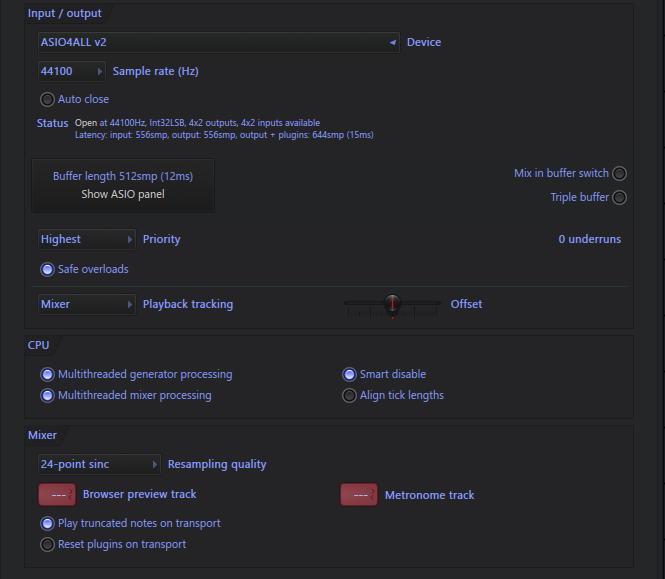The image size is (665, 579).
Task: Disable the Smart disable option
Action: tap(349, 375)
